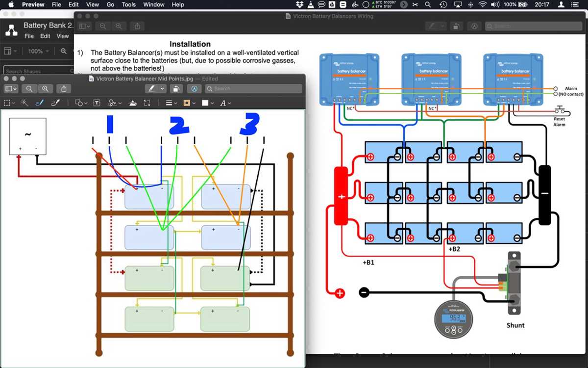Share the Mid Points.jpg image

pyautogui.click(x=64, y=89)
